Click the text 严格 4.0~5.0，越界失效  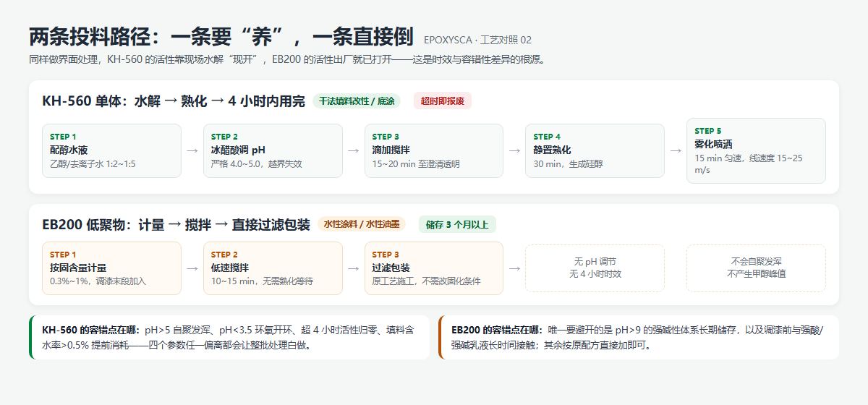257,164
